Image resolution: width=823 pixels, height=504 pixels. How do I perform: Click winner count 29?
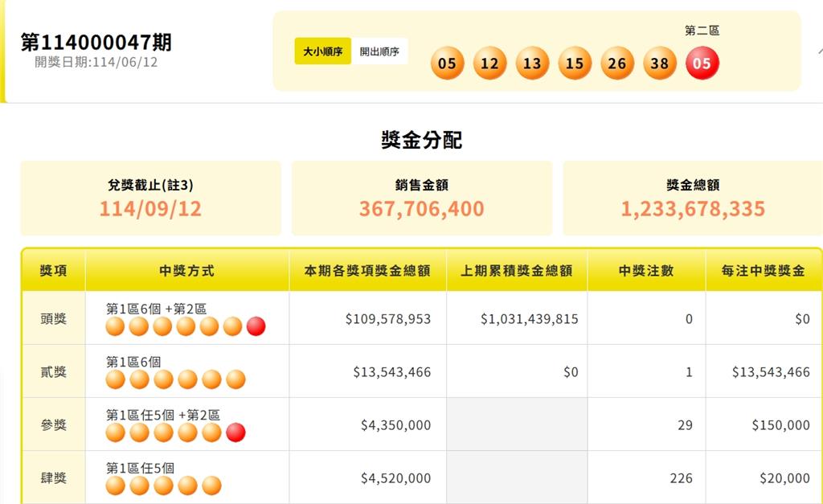point(685,424)
